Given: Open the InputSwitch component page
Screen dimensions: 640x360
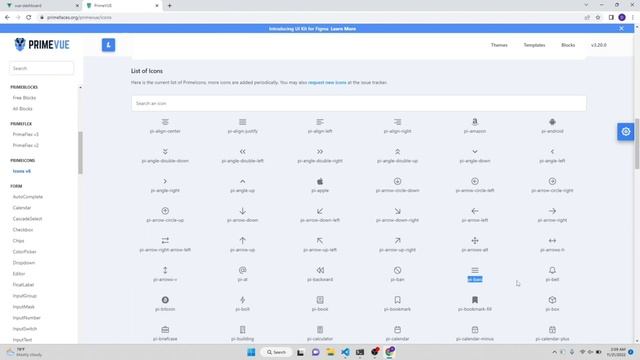Looking at the screenshot, I should pos(24,329).
